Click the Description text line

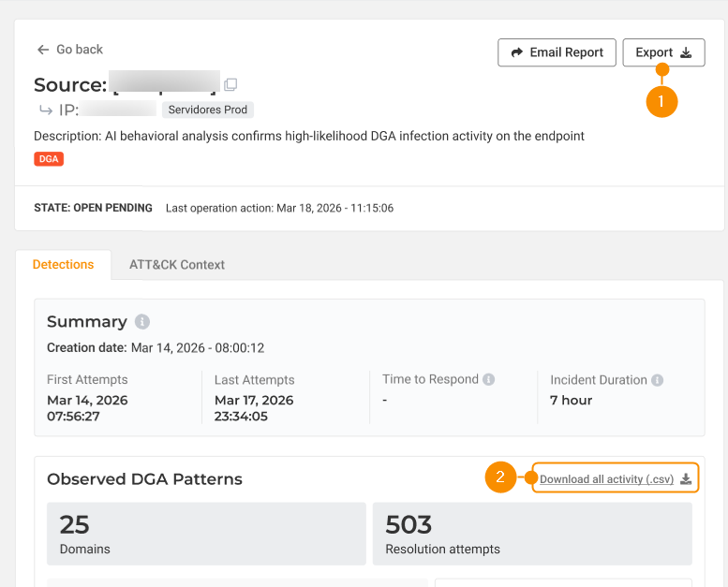tap(309, 136)
